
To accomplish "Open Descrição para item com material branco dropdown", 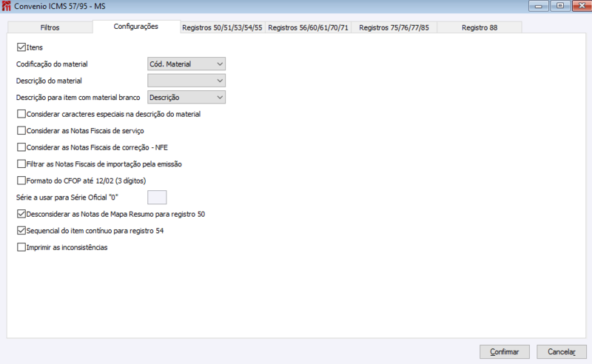I will coord(186,98).
